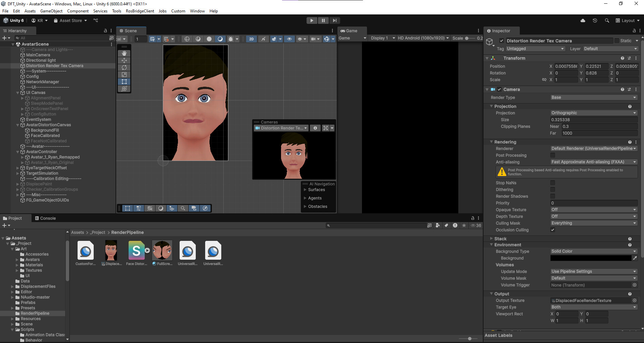644x343 pixels.
Task: Open the Unity Cloud icon
Action: (x=583, y=20)
